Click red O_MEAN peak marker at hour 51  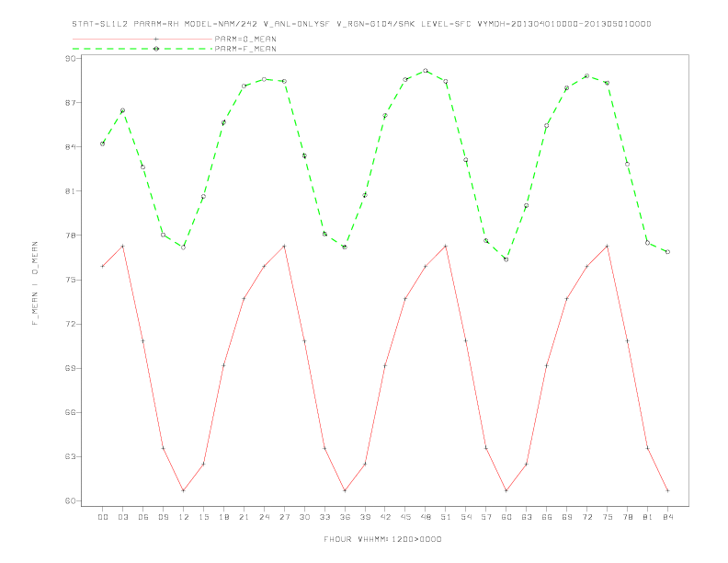click(x=446, y=246)
